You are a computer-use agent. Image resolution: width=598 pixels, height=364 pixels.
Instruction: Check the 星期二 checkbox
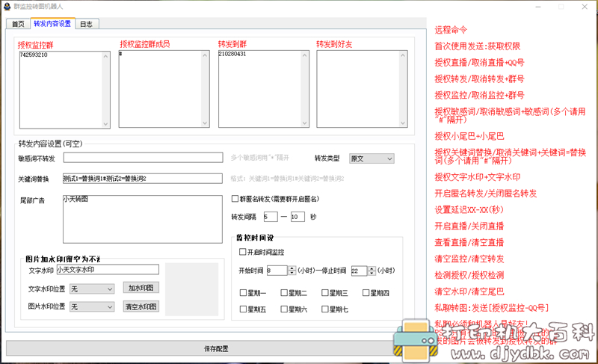click(x=284, y=293)
